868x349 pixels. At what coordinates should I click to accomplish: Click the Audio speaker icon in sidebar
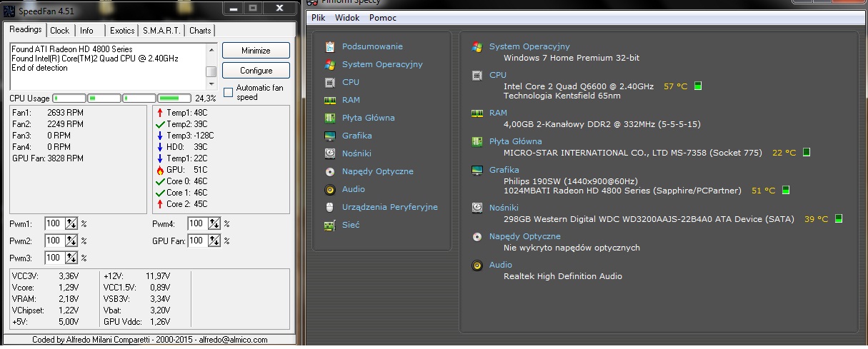[x=329, y=189]
